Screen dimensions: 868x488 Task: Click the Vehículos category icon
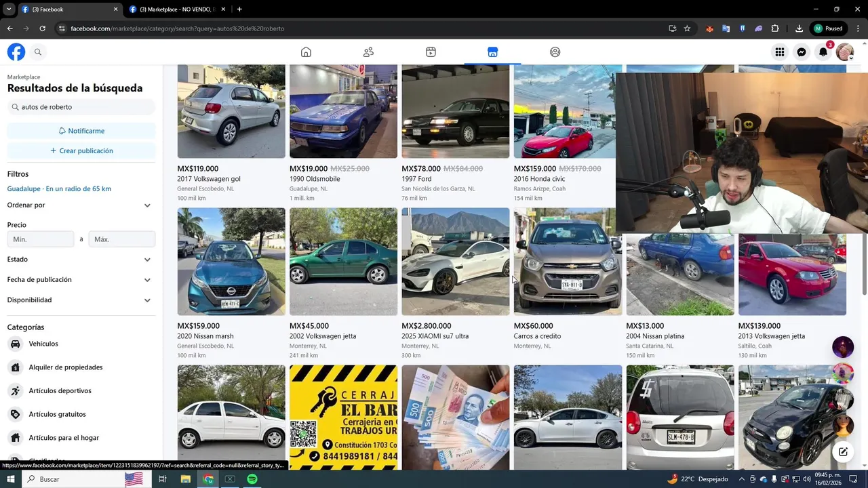pyautogui.click(x=16, y=344)
